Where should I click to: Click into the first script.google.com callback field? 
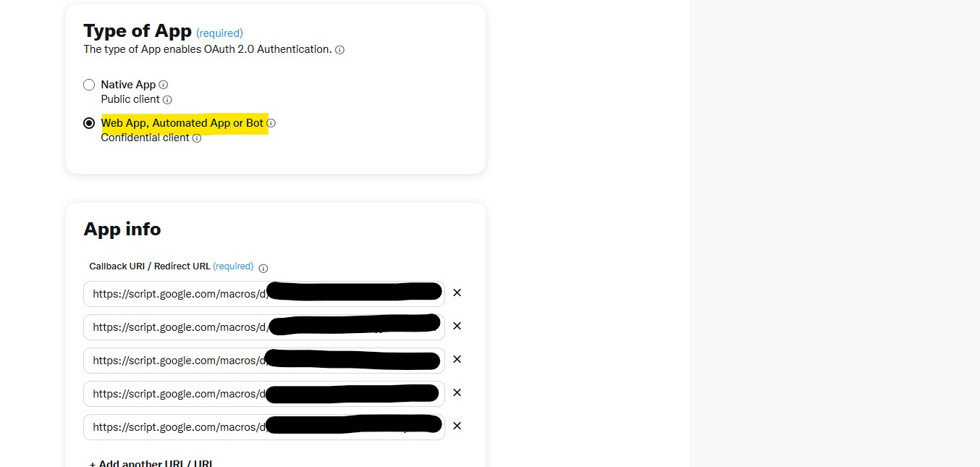(x=264, y=294)
